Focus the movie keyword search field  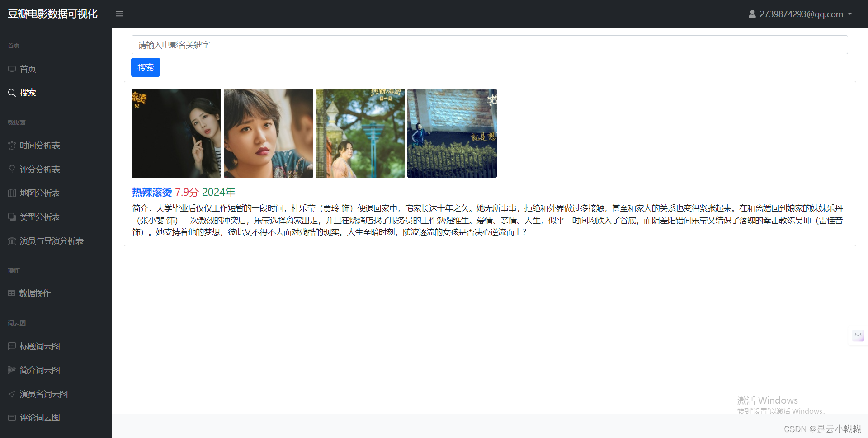coord(490,45)
